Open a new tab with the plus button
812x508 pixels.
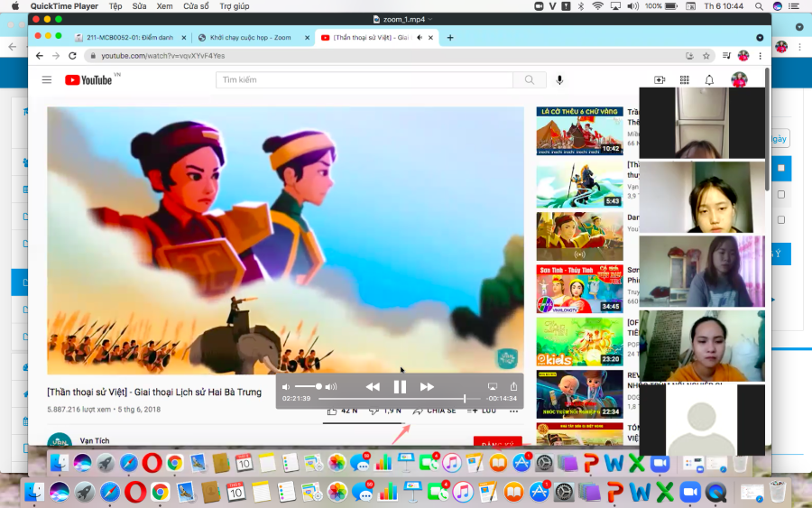pos(450,37)
